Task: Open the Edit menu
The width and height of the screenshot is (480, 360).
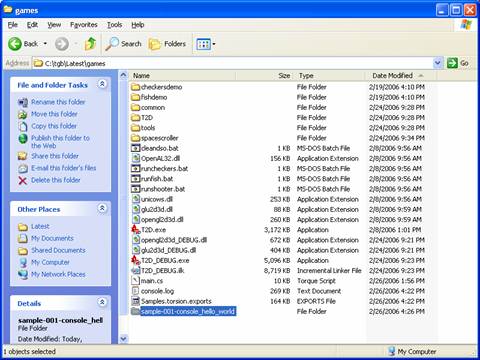Action: (x=32, y=25)
